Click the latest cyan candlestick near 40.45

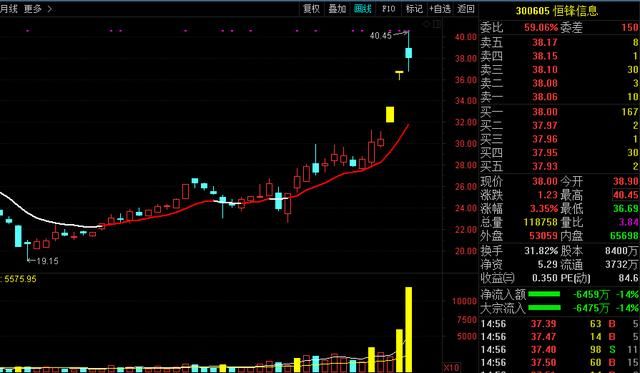409,53
